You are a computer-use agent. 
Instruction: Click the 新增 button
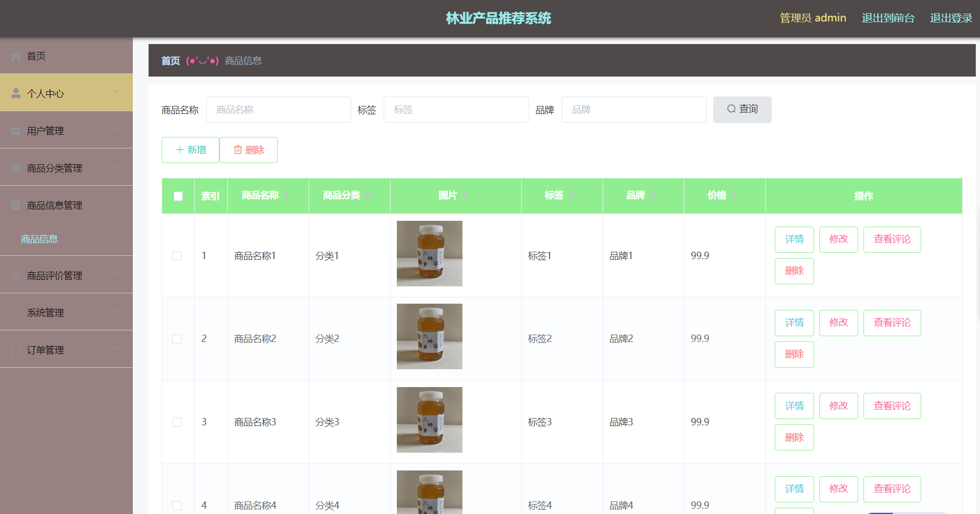[x=191, y=150]
